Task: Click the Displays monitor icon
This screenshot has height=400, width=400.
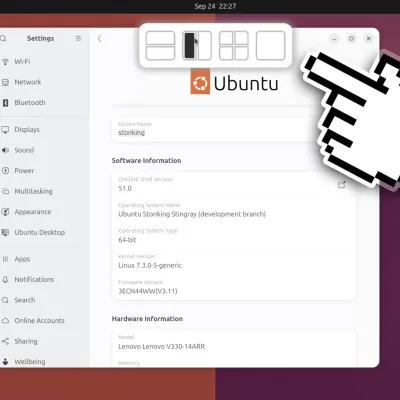Action: tap(5, 130)
